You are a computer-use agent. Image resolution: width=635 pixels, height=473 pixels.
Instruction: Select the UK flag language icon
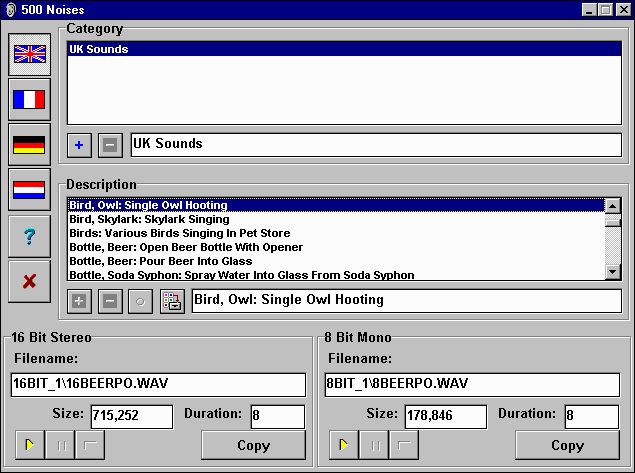point(29,54)
